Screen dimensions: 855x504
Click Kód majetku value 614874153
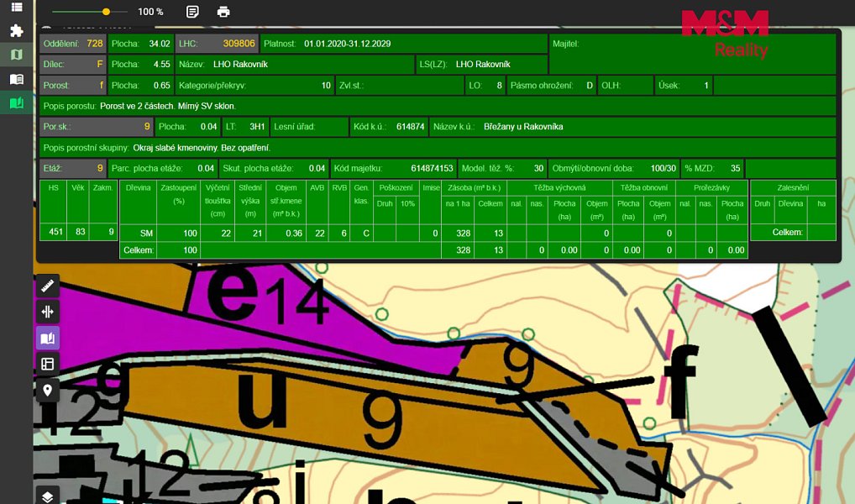click(x=432, y=169)
